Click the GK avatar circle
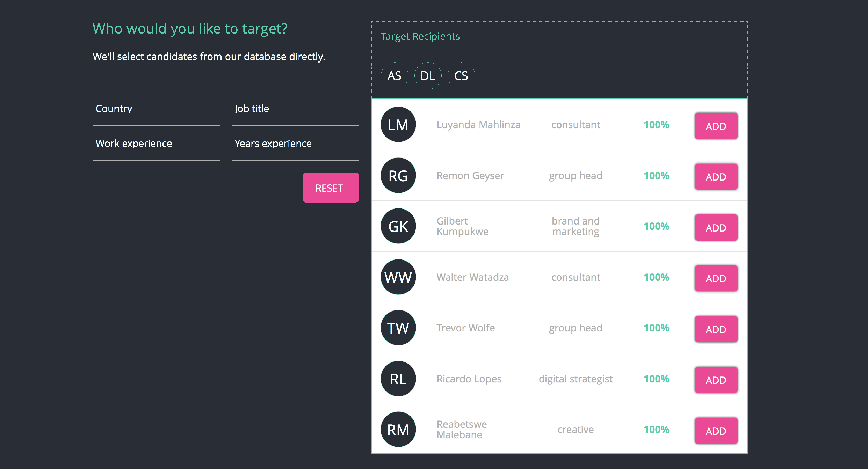This screenshot has height=469, width=868. [398, 226]
